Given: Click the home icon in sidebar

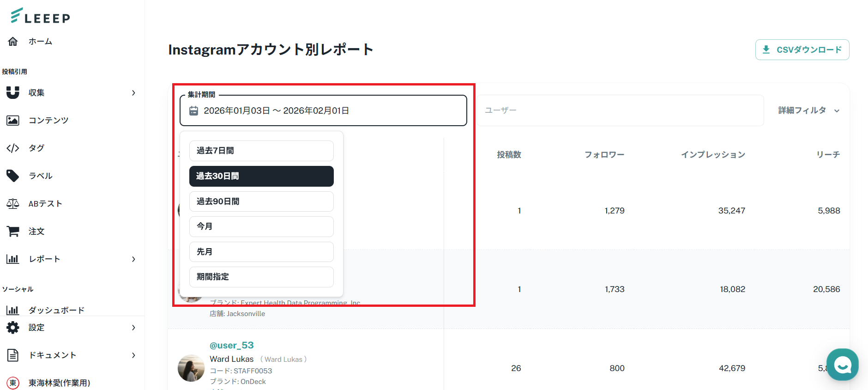Looking at the screenshot, I should (13, 42).
